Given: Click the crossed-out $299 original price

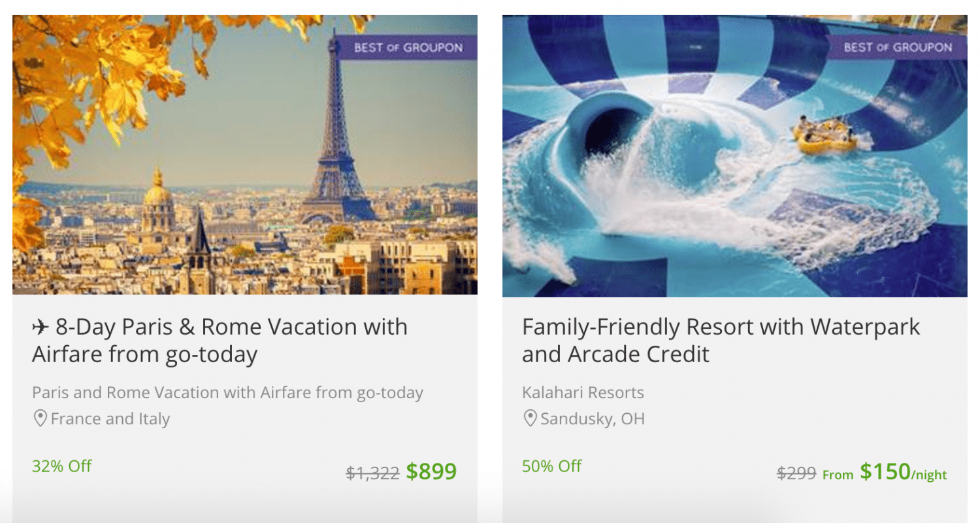Looking at the screenshot, I should (x=796, y=473).
